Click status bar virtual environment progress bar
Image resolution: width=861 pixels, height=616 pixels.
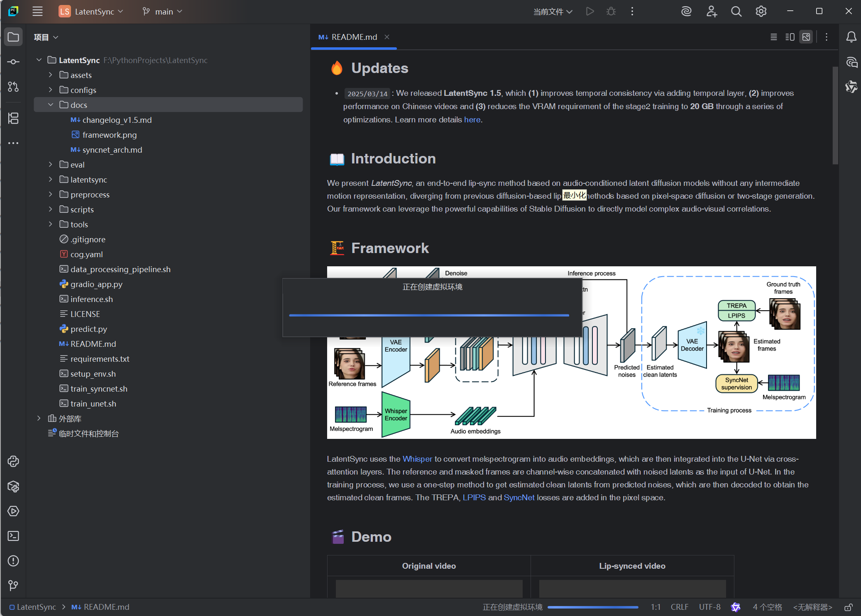pos(592,607)
